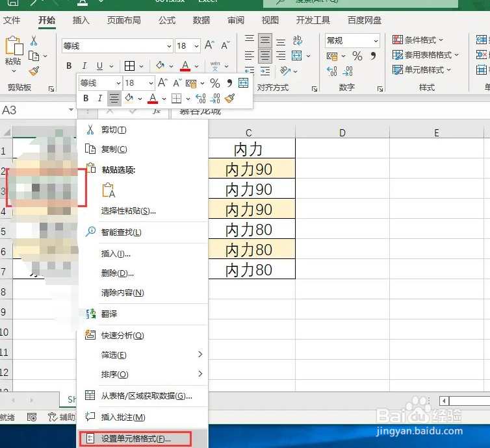Viewport: 490px width, 448px height.
Task: Click the Wrap Text icon in ribbon
Action: (x=297, y=40)
